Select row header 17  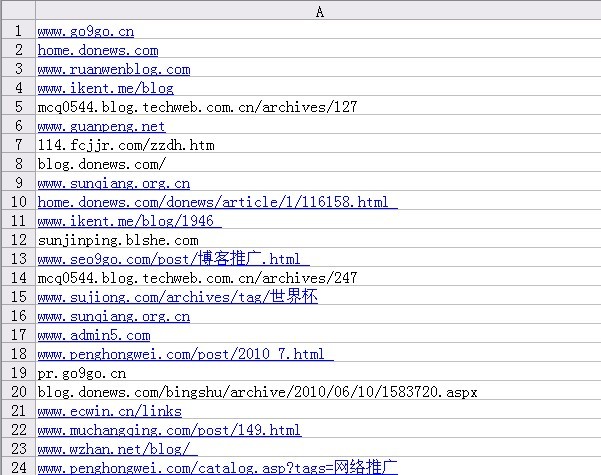click(x=18, y=334)
